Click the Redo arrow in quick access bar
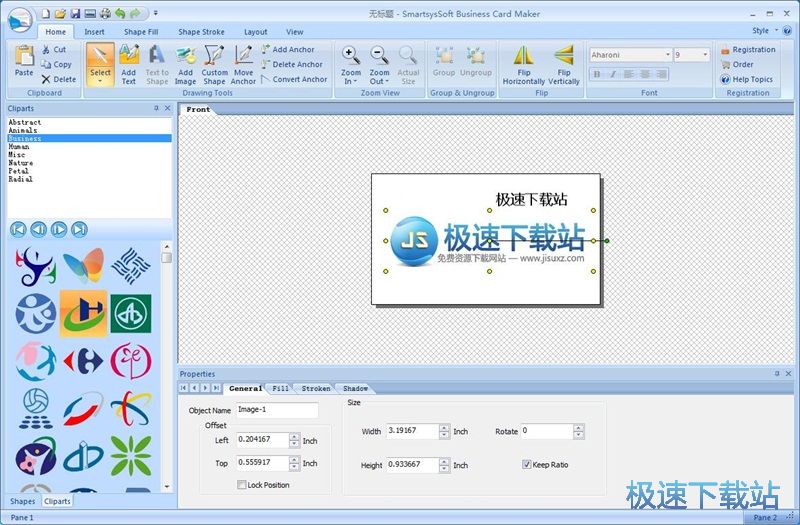 pos(136,13)
